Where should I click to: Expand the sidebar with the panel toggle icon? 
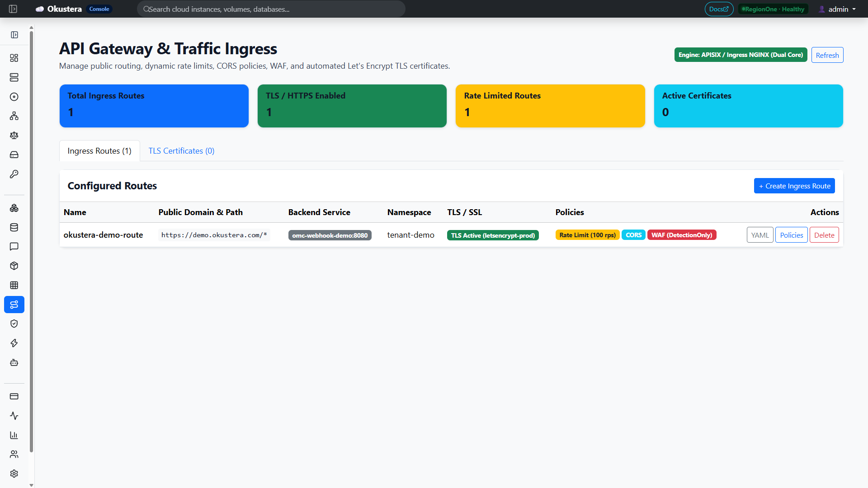(14, 35)
